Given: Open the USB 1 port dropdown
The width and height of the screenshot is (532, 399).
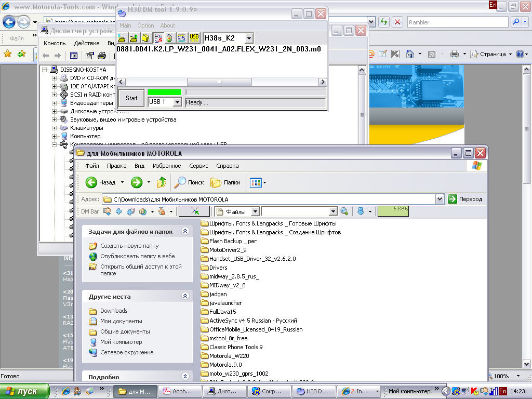Looking at the screenshot, I should (x=177, y=102).
